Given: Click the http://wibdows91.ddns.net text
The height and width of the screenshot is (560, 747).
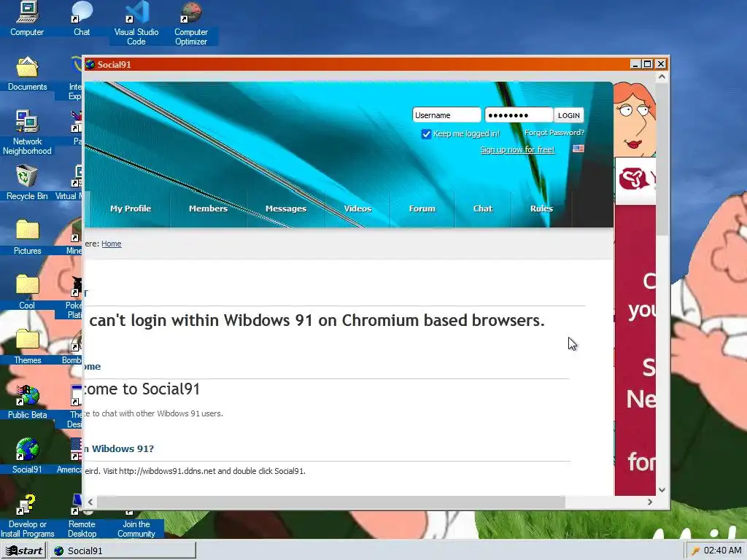Looking at the screenshot, I should [x=167, y=471].
